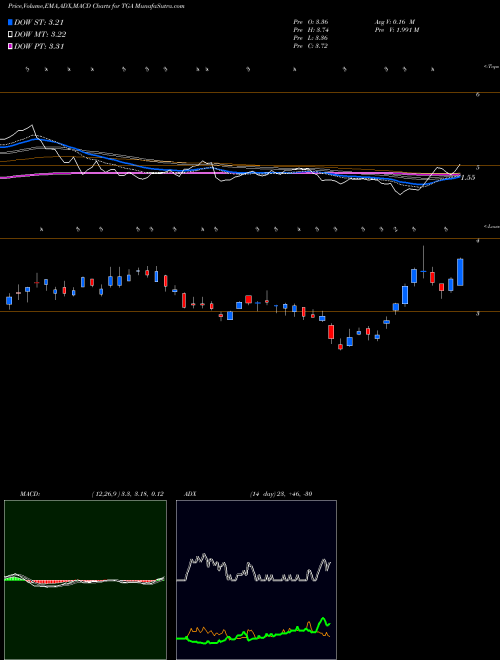Click the 'Pre L: 3.36' value

point(311,38)
